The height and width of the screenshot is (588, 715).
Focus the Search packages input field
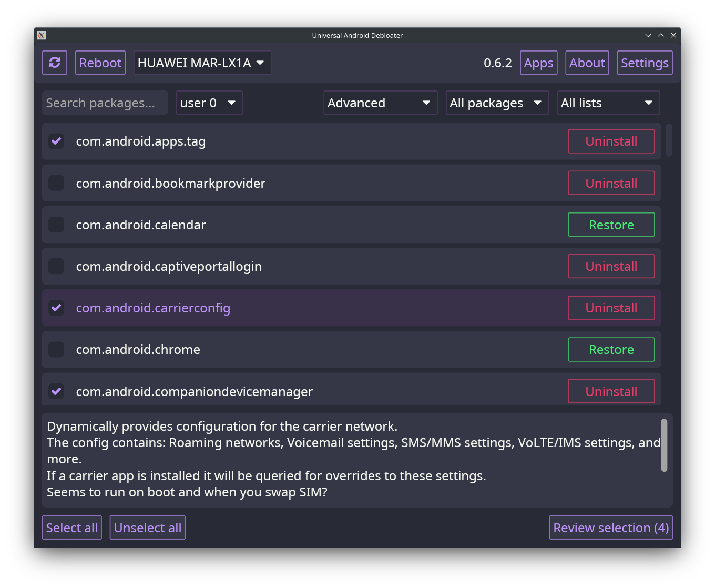coord(105,103)
